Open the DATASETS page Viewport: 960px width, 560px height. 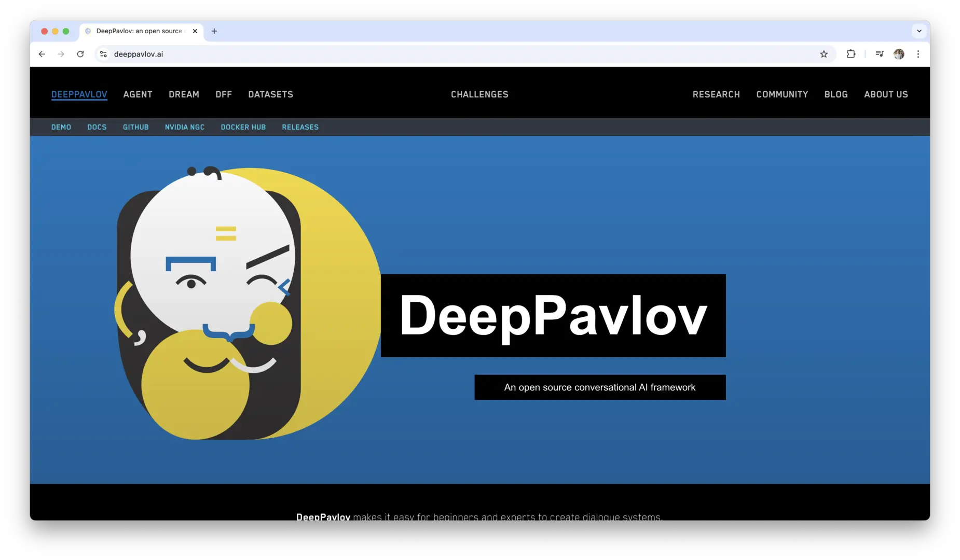point(270,94)
